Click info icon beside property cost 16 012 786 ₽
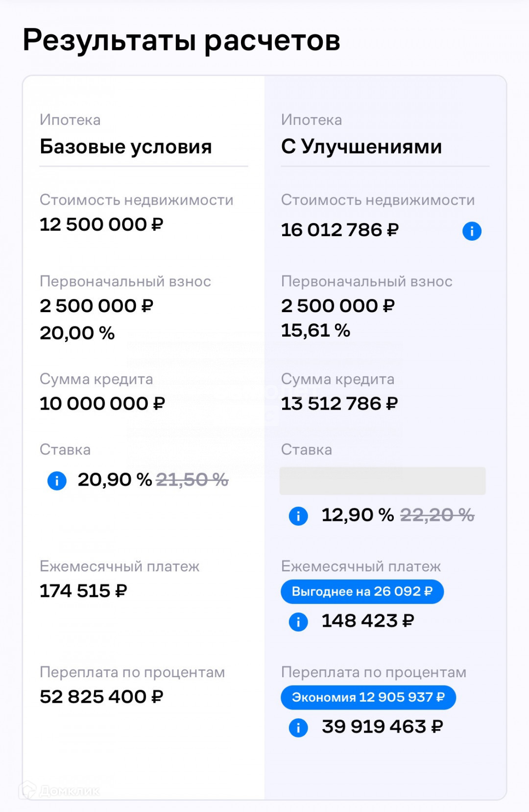Viewport: 529px width, 812px height. pos(472,231)
